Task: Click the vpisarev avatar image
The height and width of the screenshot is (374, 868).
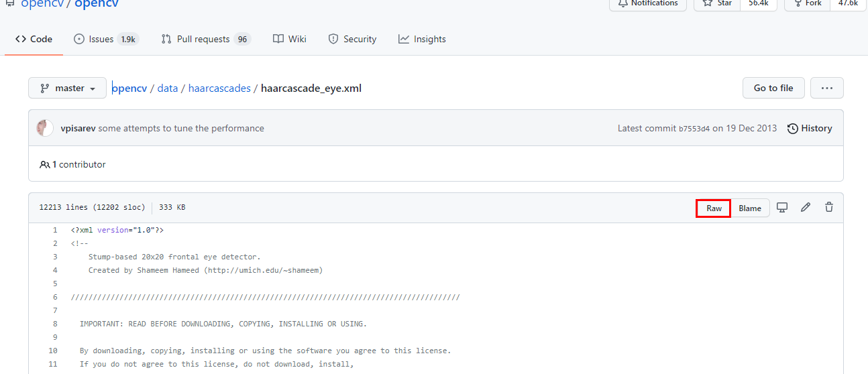Action: point(45,128)
